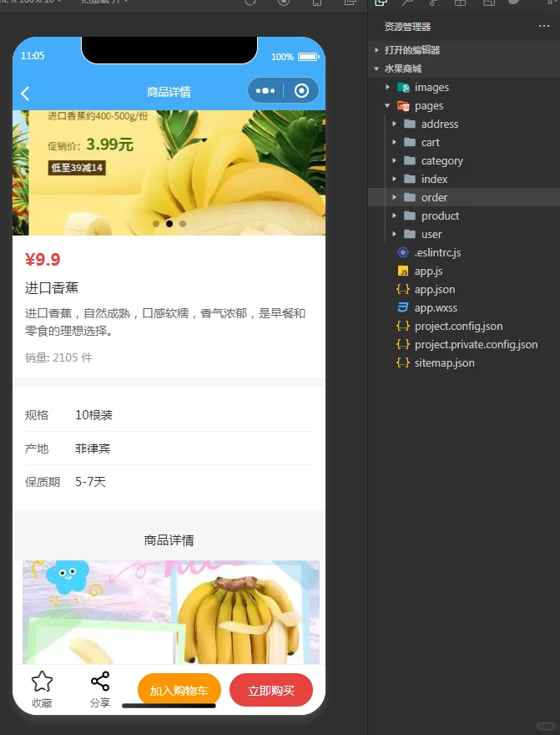The width and height of the screenshot is (560, 735).
Task: Open the explorer panel more-actions ellipsis
Action: point(544,26)
